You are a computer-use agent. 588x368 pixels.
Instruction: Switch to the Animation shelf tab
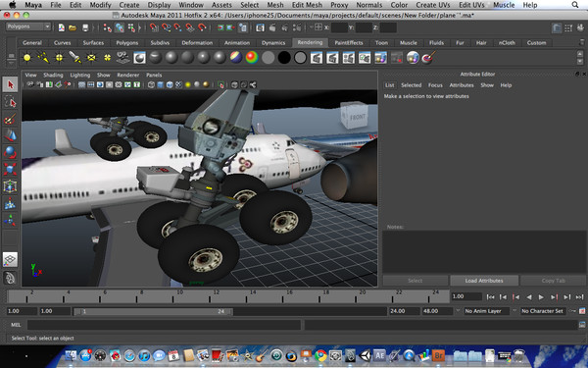pyautogui.click(x=236, y=43)
